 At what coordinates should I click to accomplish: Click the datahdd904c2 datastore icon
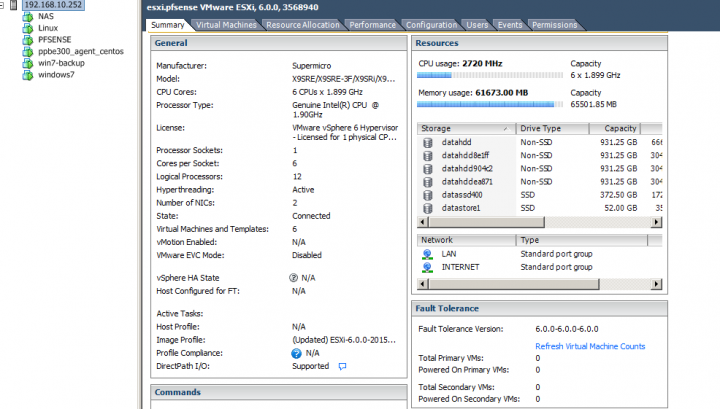pyautogui.click(x=428, y=169)
